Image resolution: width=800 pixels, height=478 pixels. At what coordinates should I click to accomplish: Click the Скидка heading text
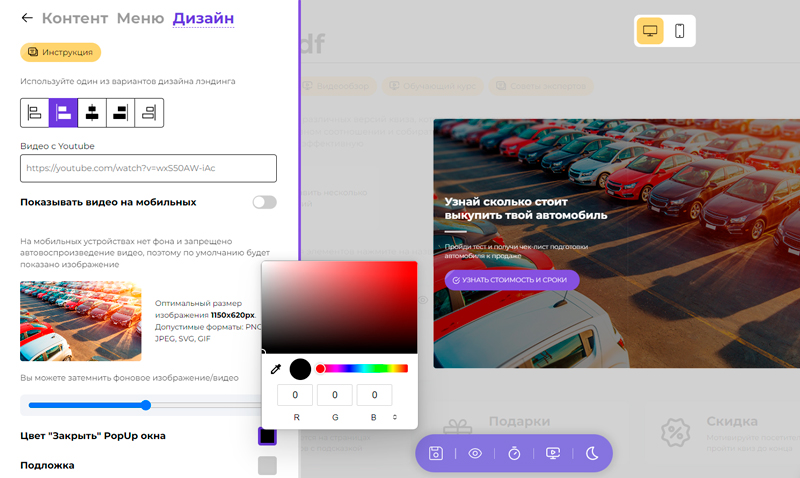(x=732, y=421)
